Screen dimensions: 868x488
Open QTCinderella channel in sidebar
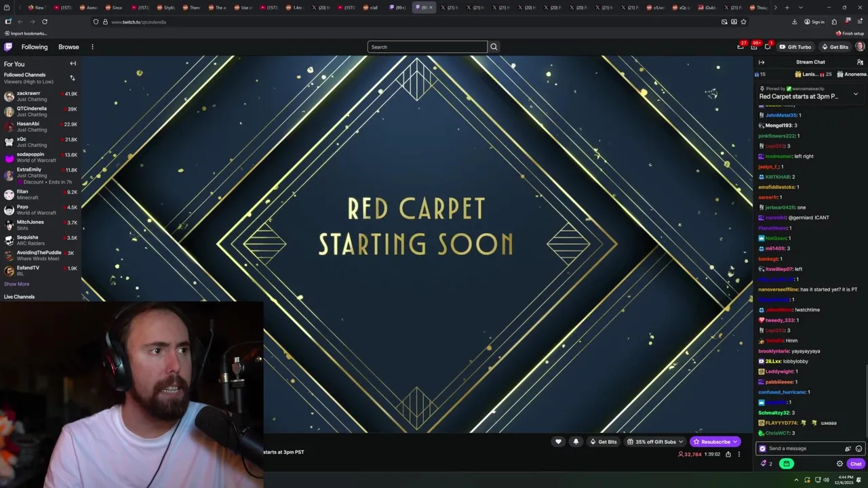click(40, 111)
